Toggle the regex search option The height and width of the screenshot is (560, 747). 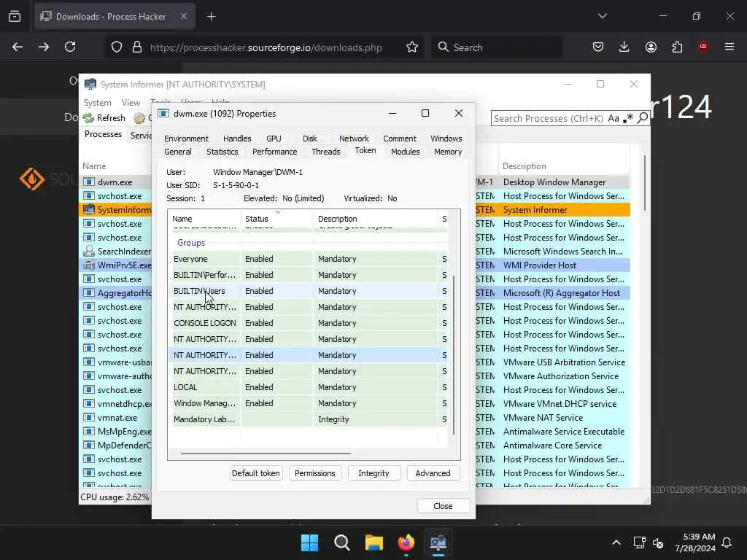tap(628, 117)
